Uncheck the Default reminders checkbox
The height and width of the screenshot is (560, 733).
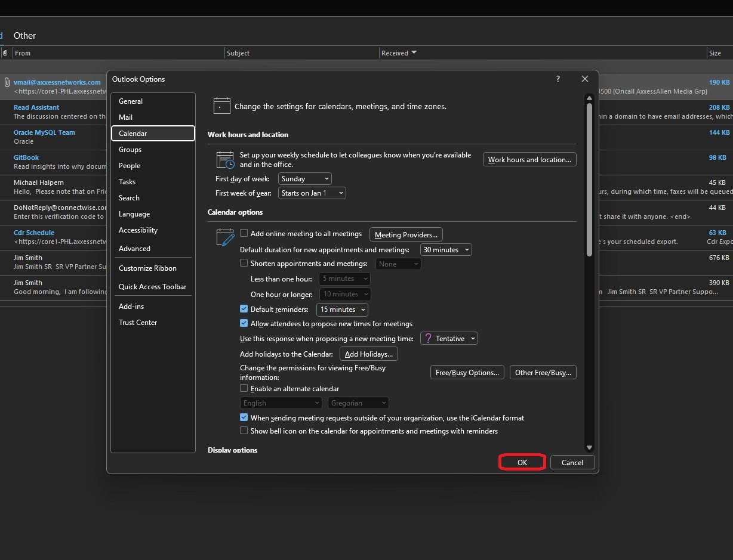pyautogui.click(x=244, y=309)
